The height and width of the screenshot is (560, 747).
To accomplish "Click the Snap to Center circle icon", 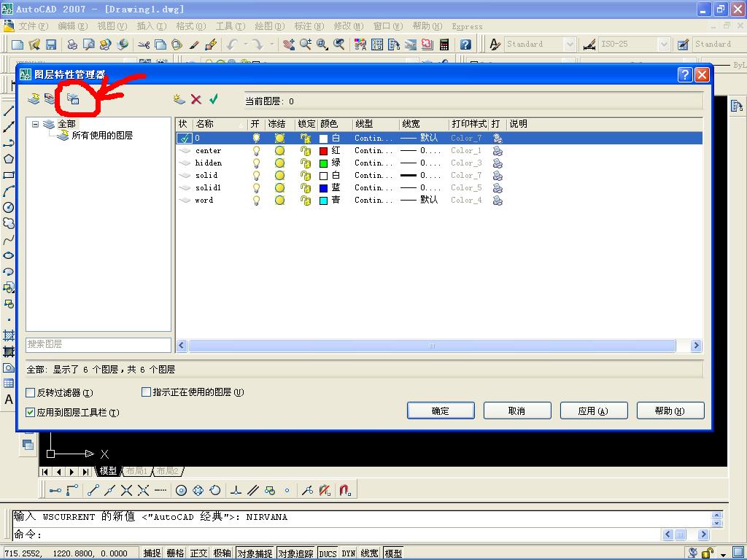I will (181, 490).
